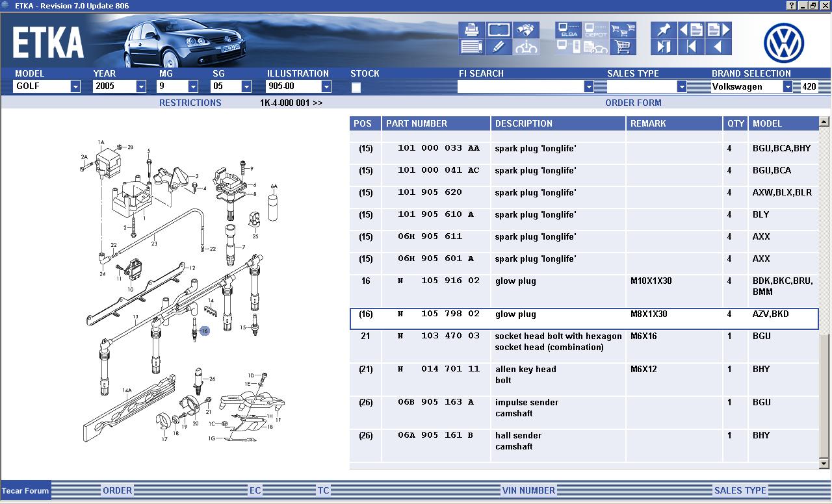Select part number 101 905 620
832x504 pixels.
click(430, 192)
